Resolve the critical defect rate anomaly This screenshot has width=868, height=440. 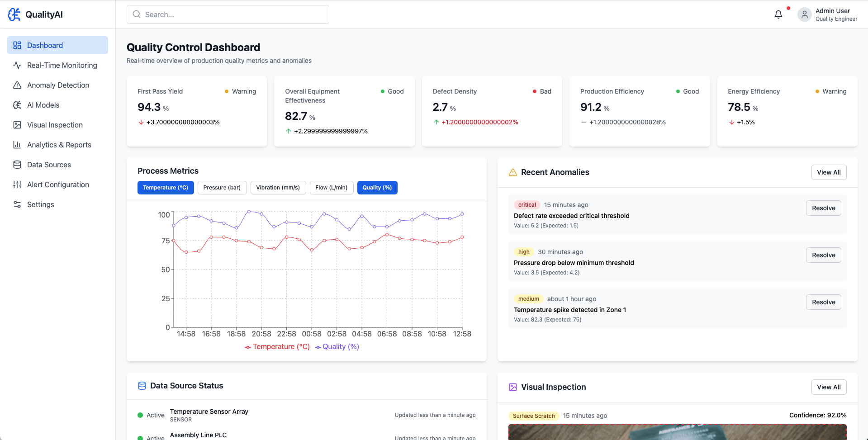point(823,208)
